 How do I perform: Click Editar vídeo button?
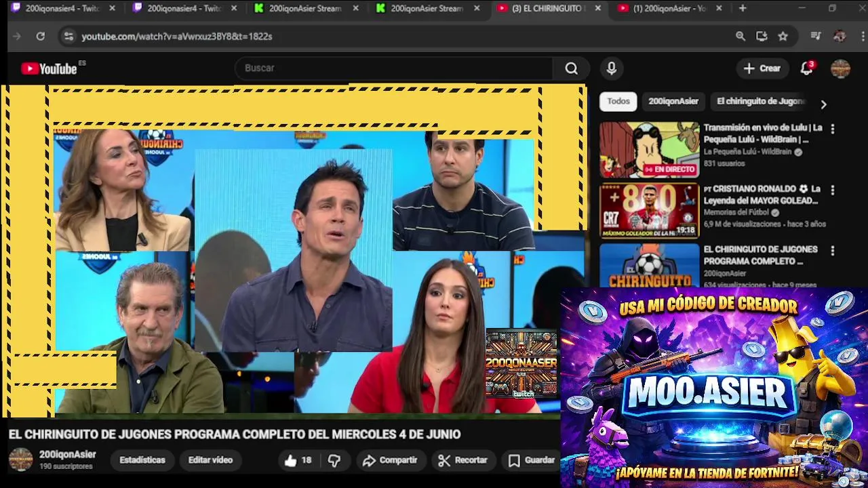coord(210,460)
